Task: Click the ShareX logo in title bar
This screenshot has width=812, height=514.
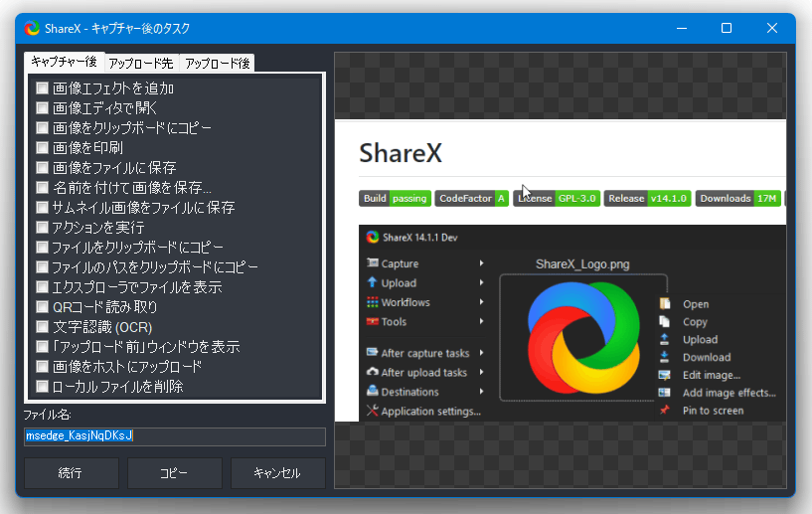Action: (x=32, y=28)
